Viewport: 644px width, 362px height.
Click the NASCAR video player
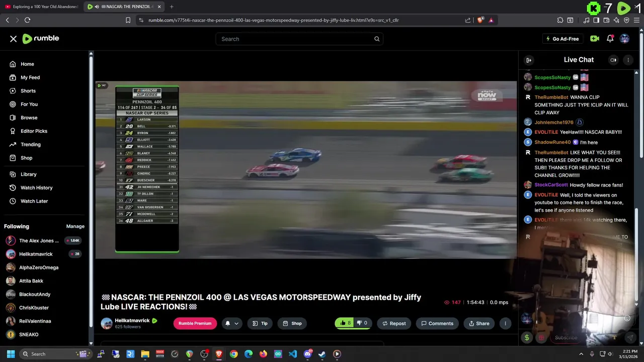[306, 170]
